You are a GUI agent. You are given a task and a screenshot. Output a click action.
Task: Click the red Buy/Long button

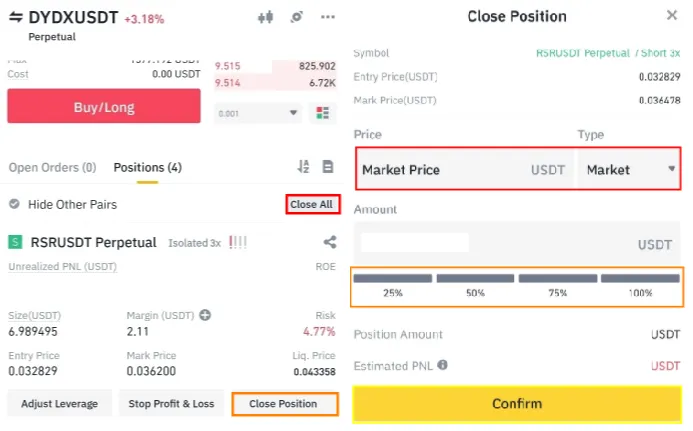pos(104,106)
